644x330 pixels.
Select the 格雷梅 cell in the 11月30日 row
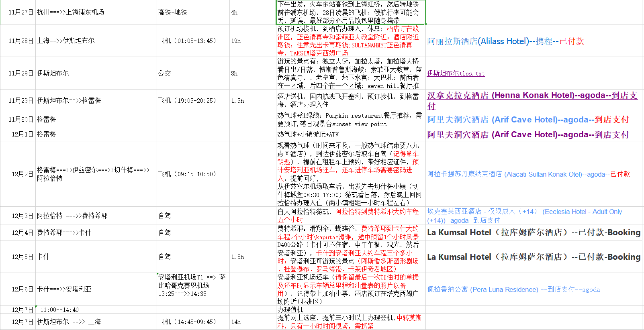96,120
